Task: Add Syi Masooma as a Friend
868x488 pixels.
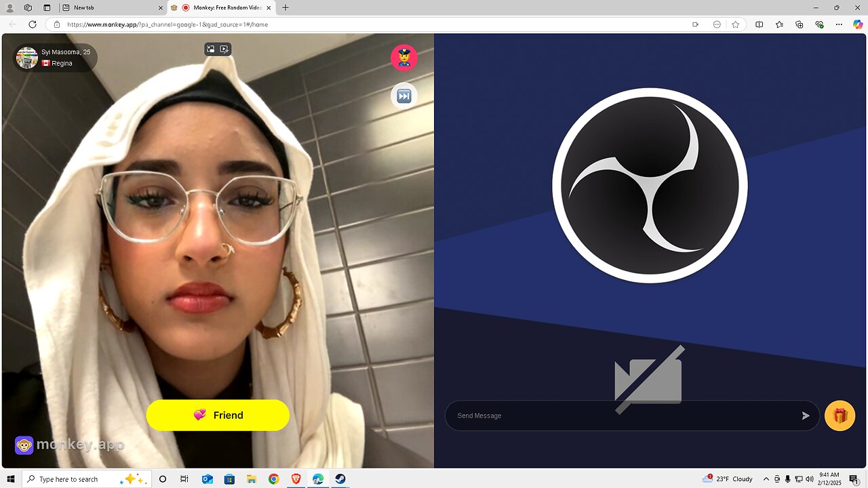Action: (218, 415)
